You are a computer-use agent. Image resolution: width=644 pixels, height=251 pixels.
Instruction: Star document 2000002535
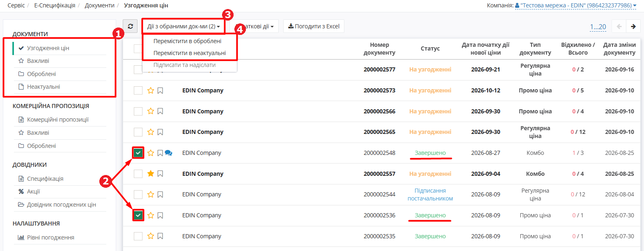(x=151, y=236)
